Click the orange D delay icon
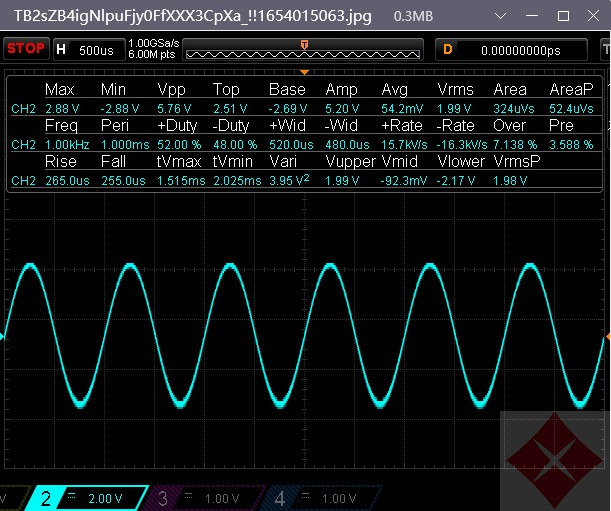 [x=448, y=49]
